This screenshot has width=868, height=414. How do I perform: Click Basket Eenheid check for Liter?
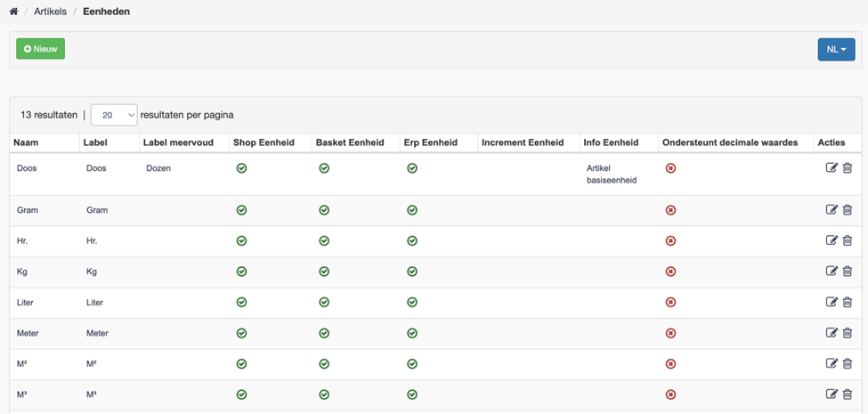click(x=324, y=302)
